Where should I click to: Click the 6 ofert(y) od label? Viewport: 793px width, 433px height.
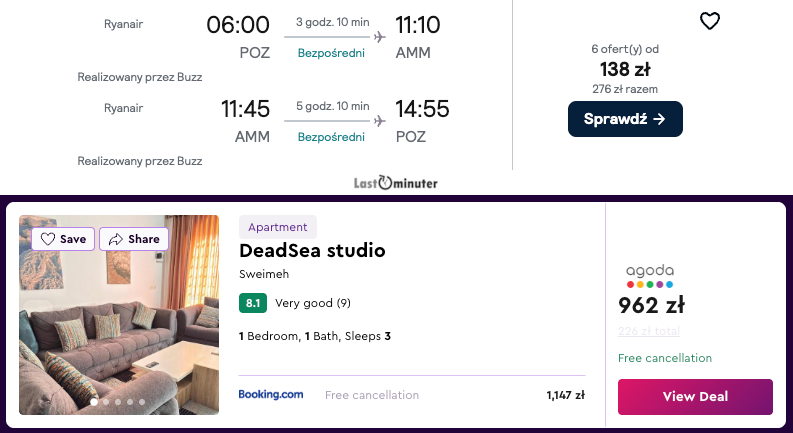[x=625, y=49]
